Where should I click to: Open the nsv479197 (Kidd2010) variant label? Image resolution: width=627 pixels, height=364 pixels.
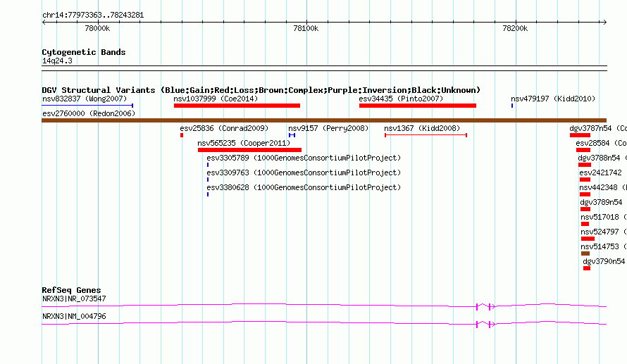(x=553, y=99)
